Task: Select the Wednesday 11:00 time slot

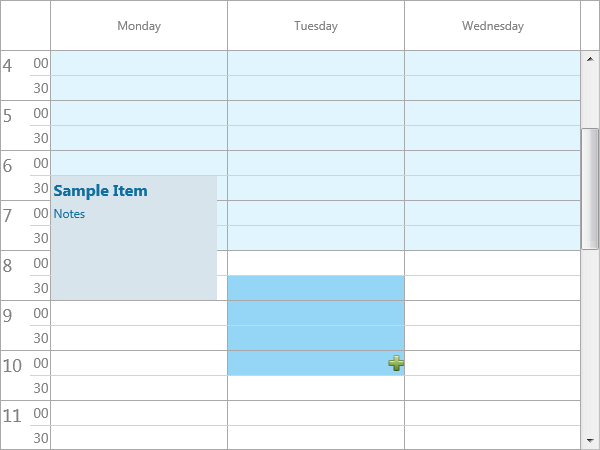Action: pos(492,413)
